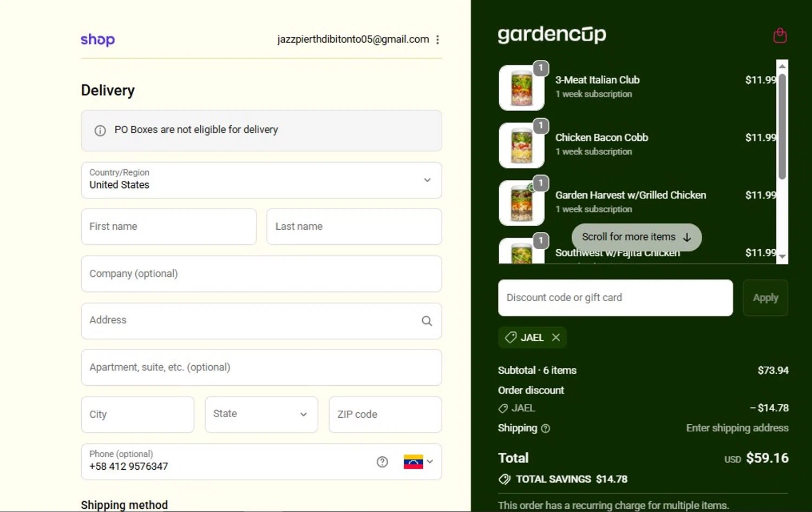Click the Delivery heading
This screenshot has width=812, height=512.
click(108, 90)
